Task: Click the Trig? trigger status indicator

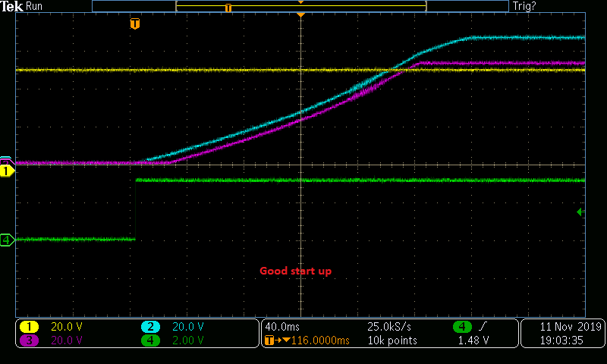Action: point(524,6)
